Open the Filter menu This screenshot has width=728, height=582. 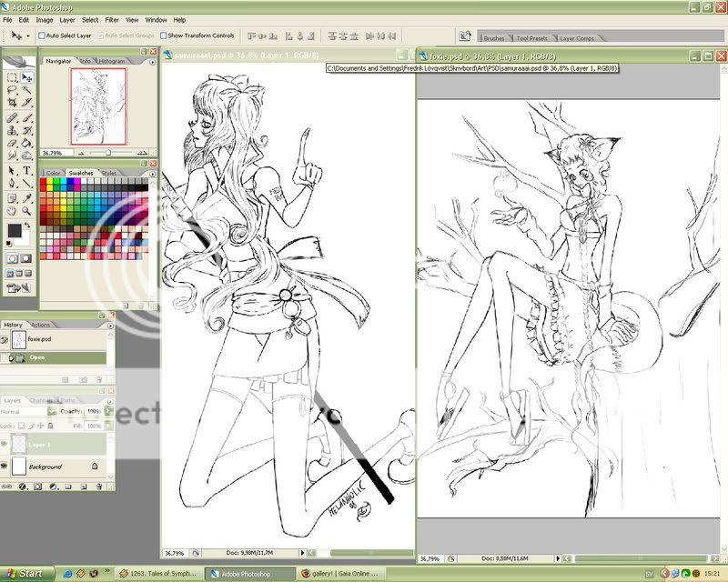(x=111, y=19)
